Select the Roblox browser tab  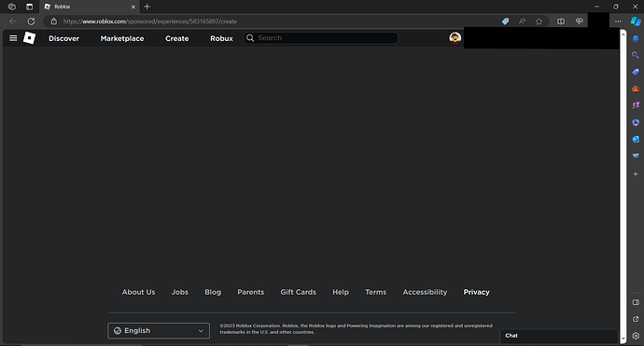[89, 7]
